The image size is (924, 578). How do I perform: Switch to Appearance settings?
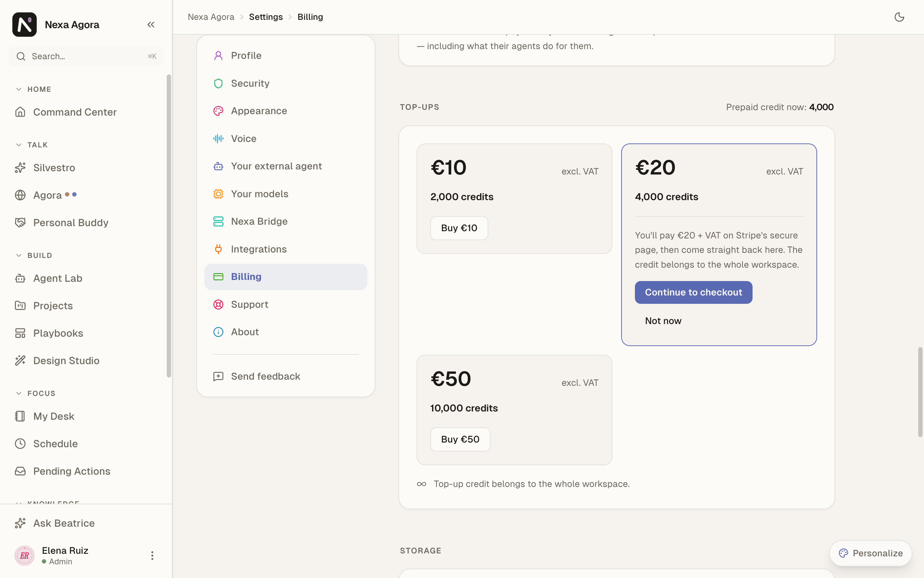coord(286,111)
